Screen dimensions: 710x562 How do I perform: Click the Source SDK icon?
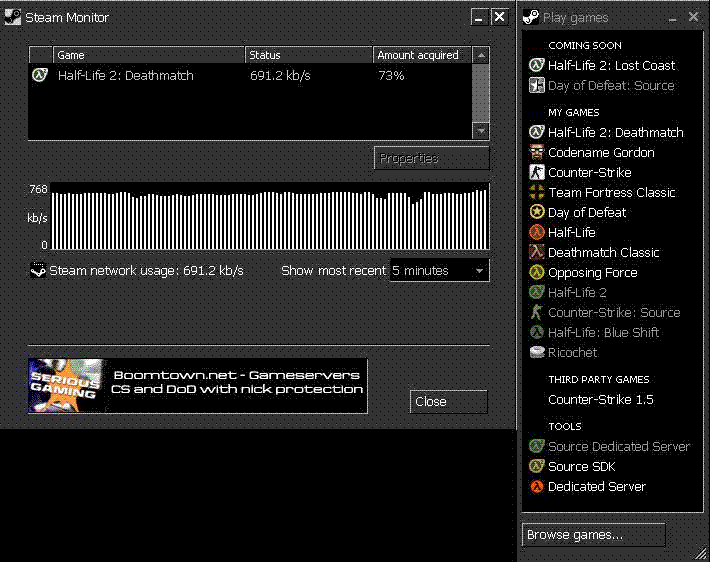(x=537, y=466)
